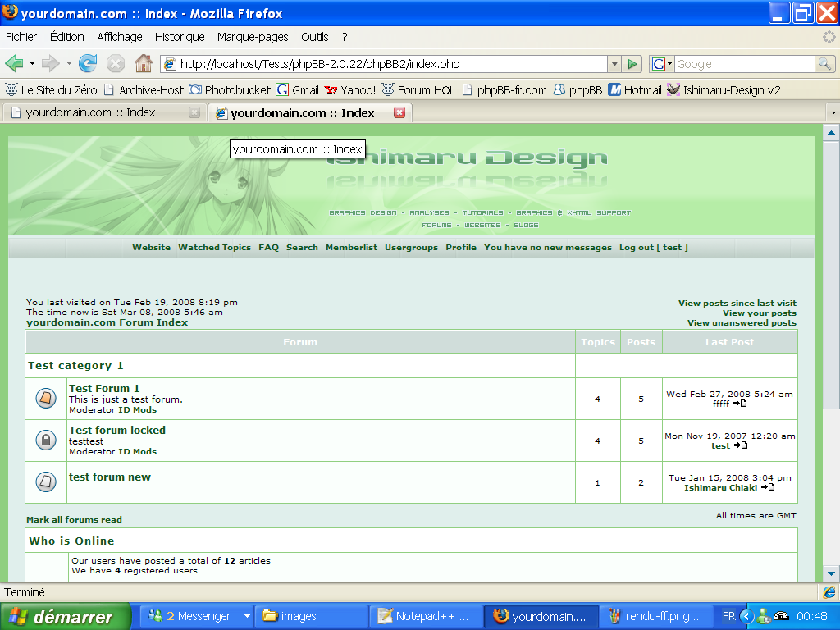Image resolution: width=840 pixels, height=630 pixels.
Task: Close the inactive first yourdomain.com tab
Action: (x=194, y=112)
